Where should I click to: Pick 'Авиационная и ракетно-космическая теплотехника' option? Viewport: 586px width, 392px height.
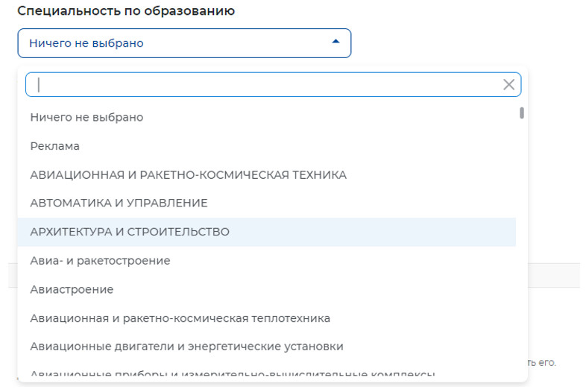point(180,318)
